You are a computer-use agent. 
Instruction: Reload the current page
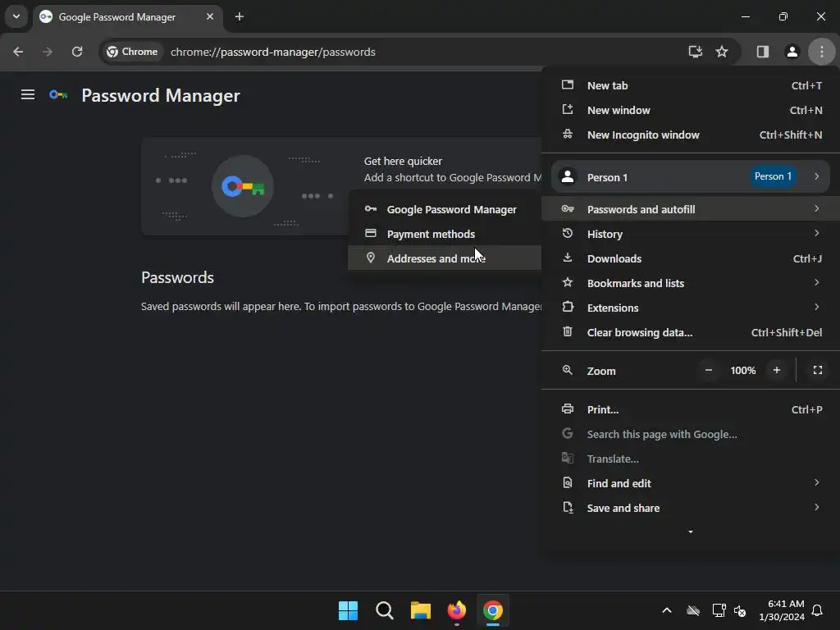coord(77,52)
